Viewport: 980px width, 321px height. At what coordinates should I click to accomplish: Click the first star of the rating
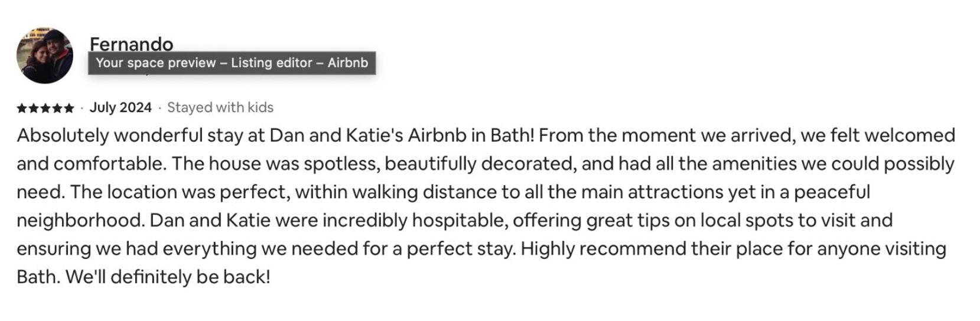(22, 108)
